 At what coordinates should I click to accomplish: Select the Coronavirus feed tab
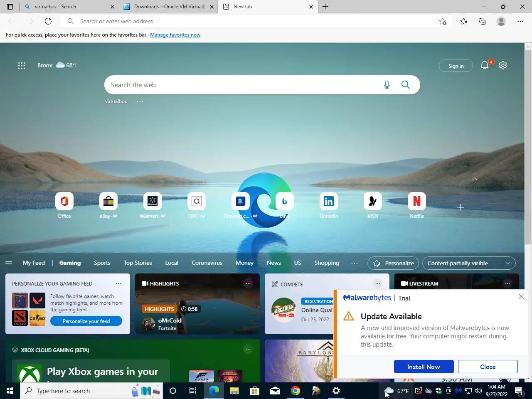click(207, 263)
